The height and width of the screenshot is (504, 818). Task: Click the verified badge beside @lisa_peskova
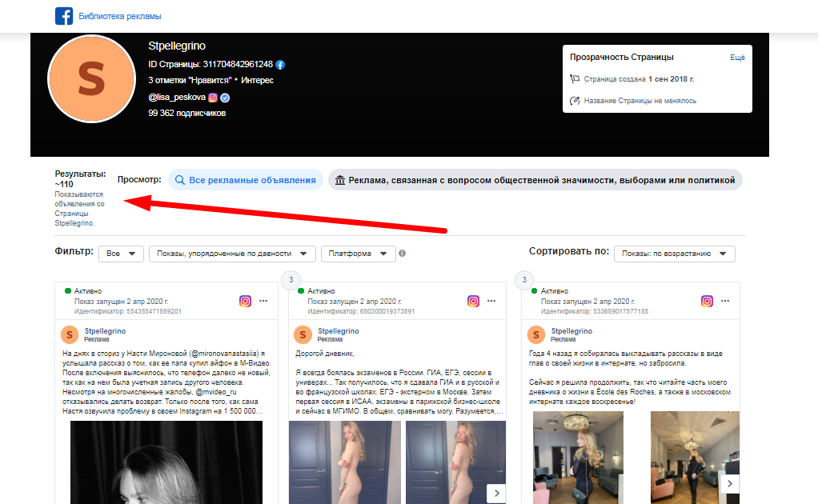point(225,98)
